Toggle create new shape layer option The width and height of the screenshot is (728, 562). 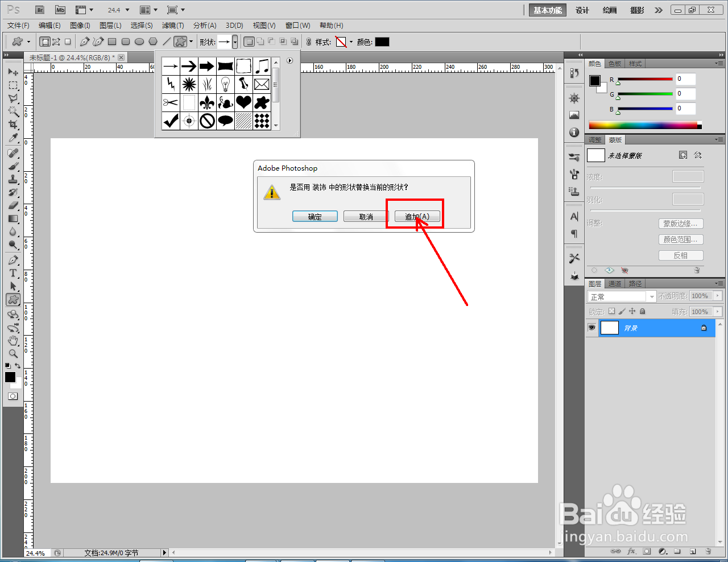pos(249,42)
